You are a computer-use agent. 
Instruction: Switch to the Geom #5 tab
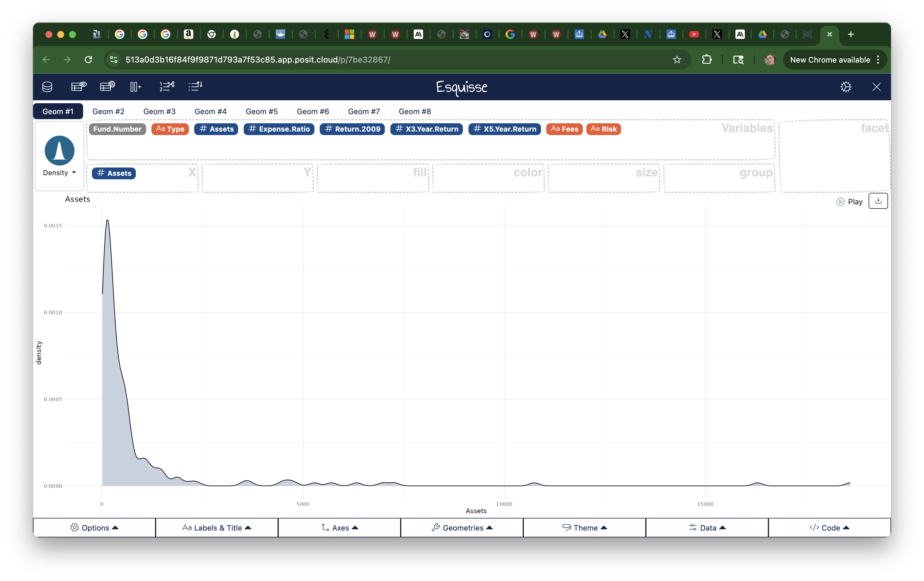tap(262, 111)
